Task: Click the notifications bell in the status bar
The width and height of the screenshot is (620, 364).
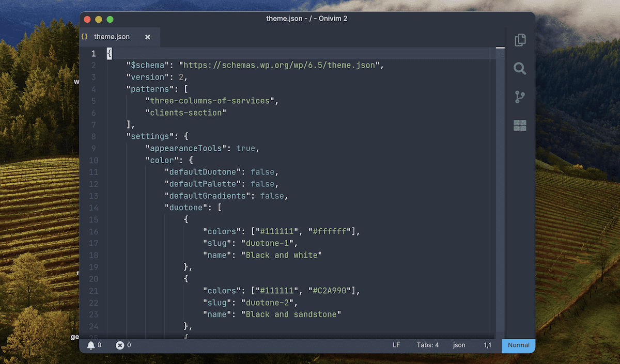Action: click(92, 345)
